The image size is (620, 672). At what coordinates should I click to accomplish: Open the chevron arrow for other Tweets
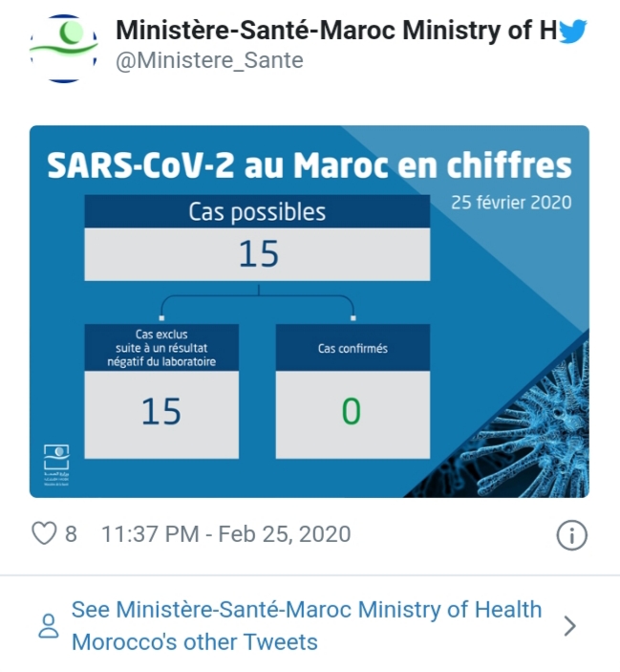coord(570,626)
